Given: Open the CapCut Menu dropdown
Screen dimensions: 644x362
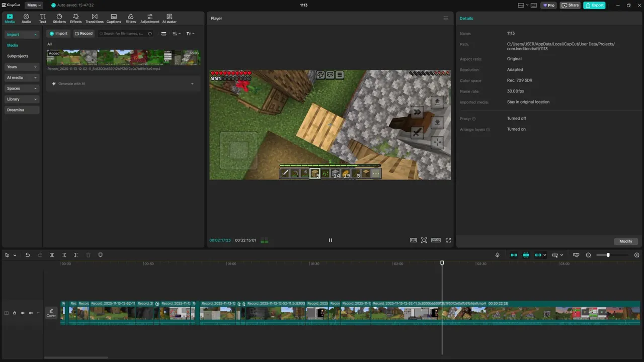Looking at the screenshot, I should [x=34, y=5].
